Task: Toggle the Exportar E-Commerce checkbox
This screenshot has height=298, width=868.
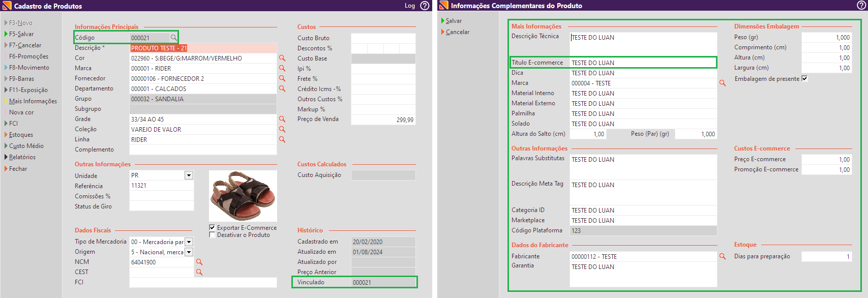Action: pos(213,227)
